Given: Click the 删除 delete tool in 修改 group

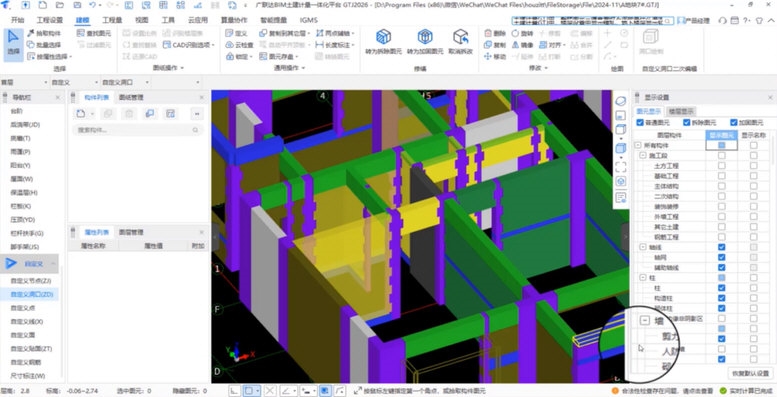Looking at the screenshot, I should pyautogui.click(x=495, y=33).
